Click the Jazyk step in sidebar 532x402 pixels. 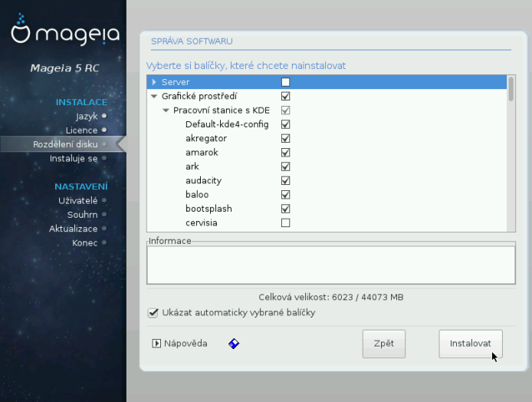click(x=87, y=116)
